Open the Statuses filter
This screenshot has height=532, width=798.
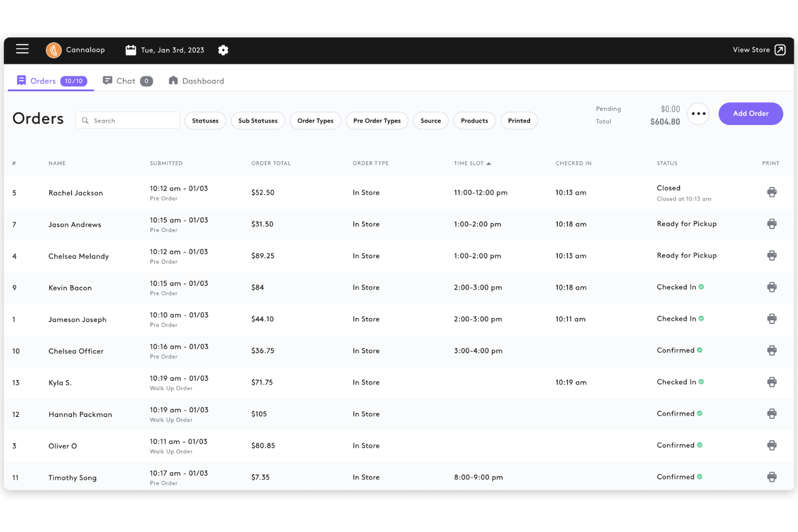click(x=205, y=121)
